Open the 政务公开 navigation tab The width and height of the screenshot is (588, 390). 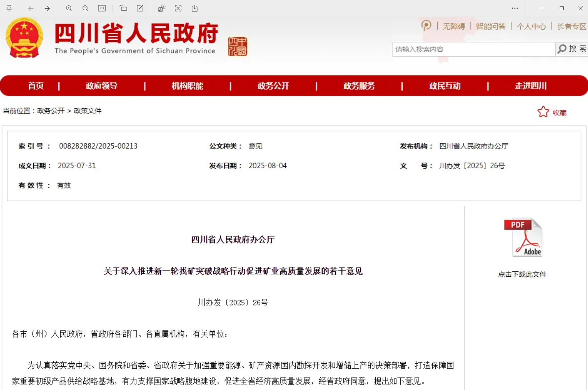click(273, 86)
